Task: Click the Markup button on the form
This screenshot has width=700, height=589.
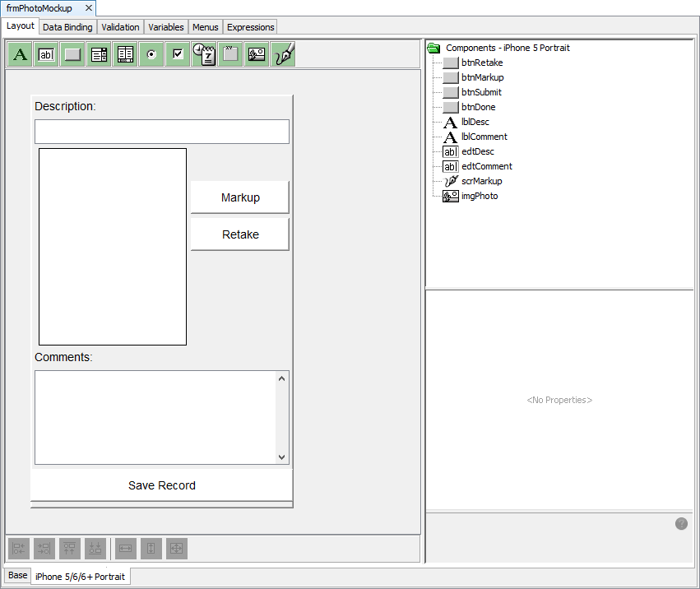Action: (x=240, y=197)
